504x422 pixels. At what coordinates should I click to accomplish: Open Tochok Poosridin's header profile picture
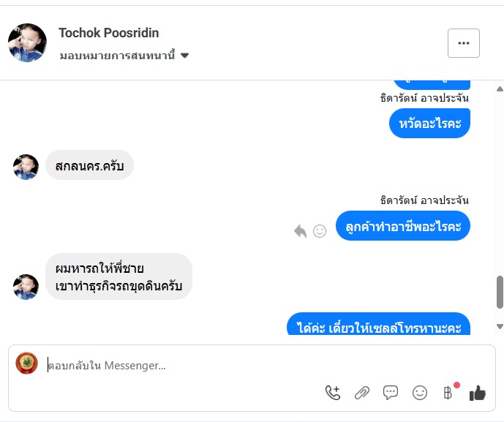(x=27, y=42)
